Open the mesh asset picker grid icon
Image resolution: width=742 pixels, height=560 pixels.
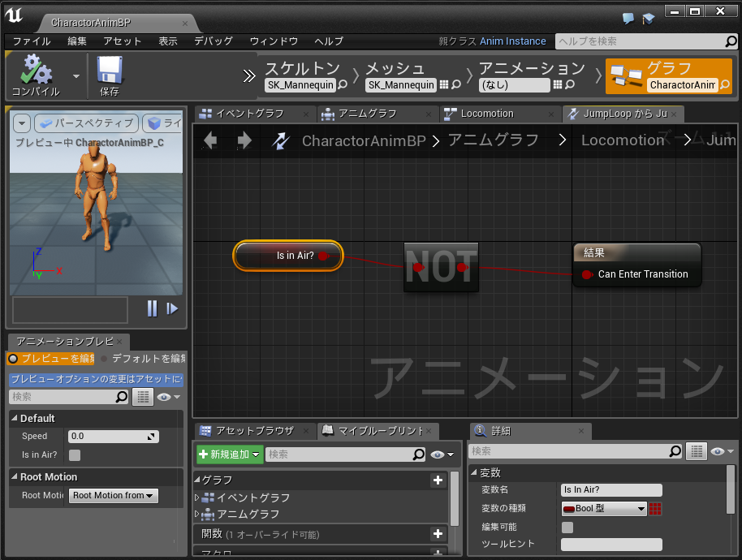pyautogui.click(x=443, y=84)
